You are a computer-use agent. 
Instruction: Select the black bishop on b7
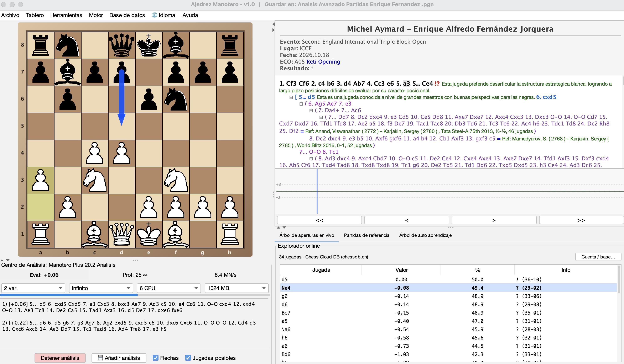click(68, 72)
